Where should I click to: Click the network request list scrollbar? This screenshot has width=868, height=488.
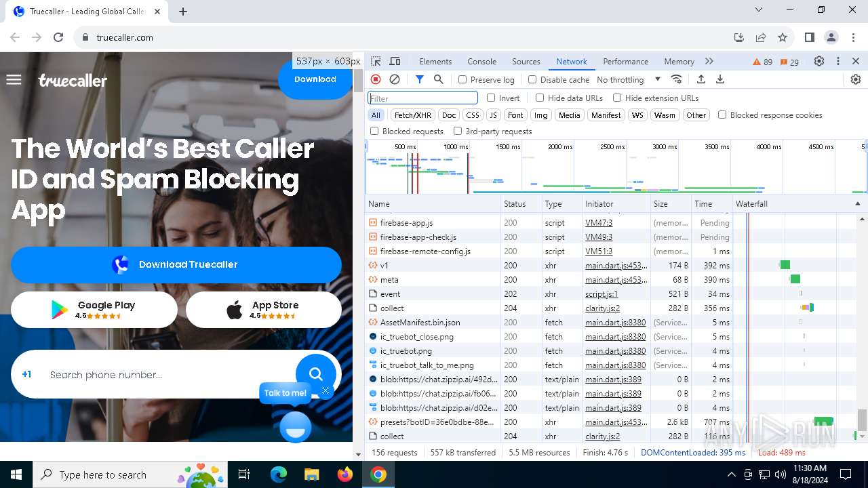coord(863,420)
